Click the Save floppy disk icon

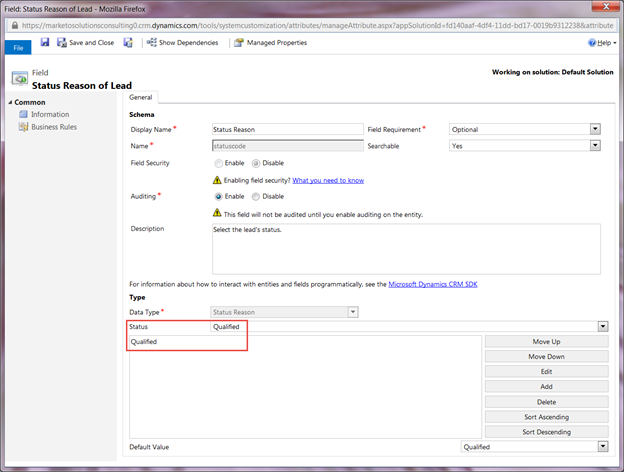45,42
